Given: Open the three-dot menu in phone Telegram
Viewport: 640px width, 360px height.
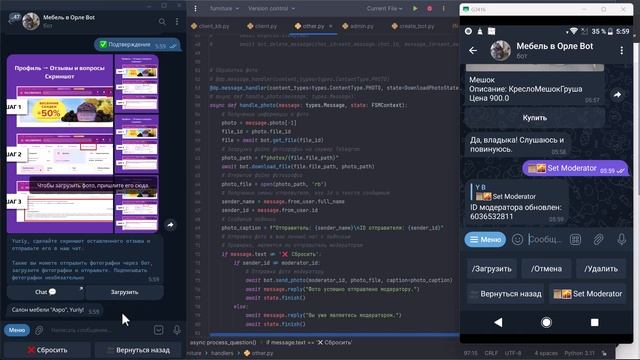Looking at the screenshot, I should tap(621, 51).
